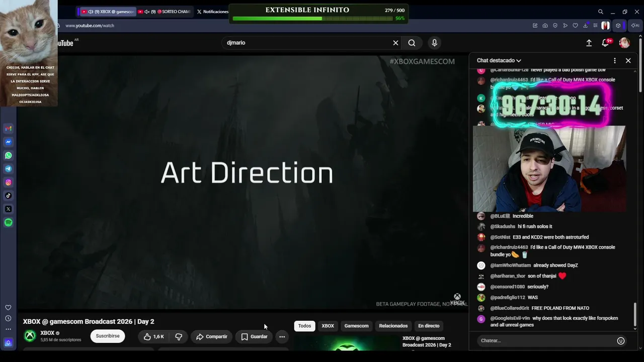
Task: Open chat options three-dot menu
Action: 614,60
